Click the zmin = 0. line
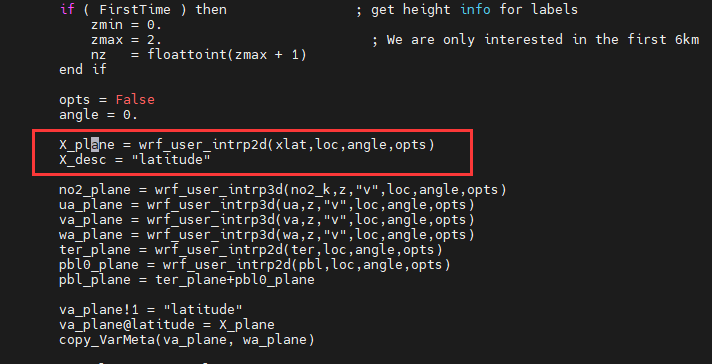The height and width of the screenshot is (364, 712). tap(126, 25)
